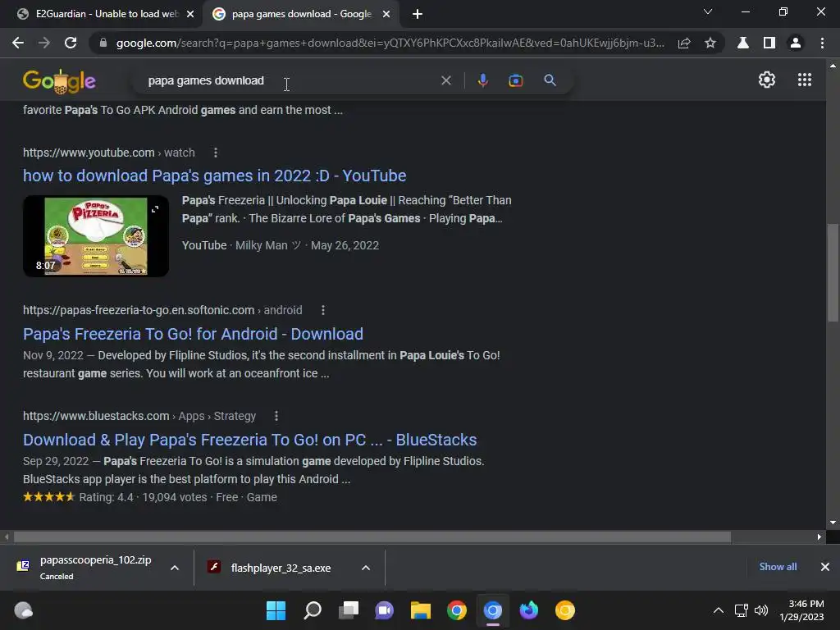Open Windows taskbar search
The width and height of the screenshot is (840, 630).
pyautogui.click(x=313, y=610)
